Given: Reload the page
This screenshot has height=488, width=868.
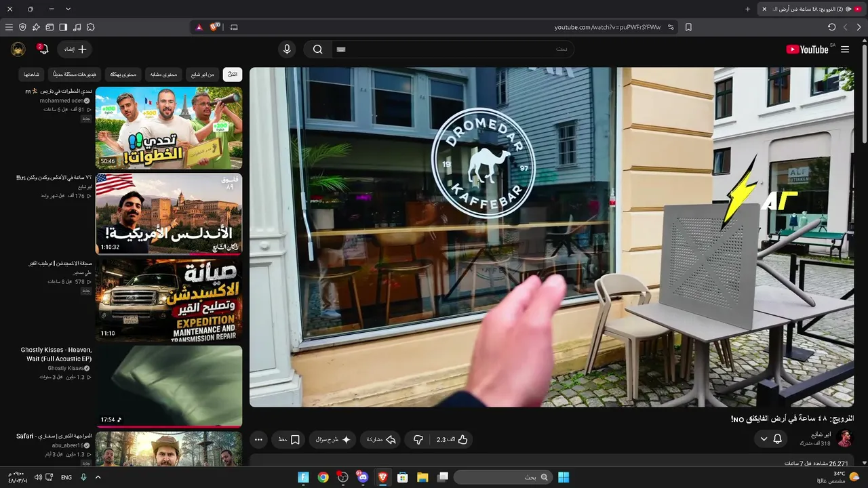Looking at the screenshot, I should coord(832,27).
